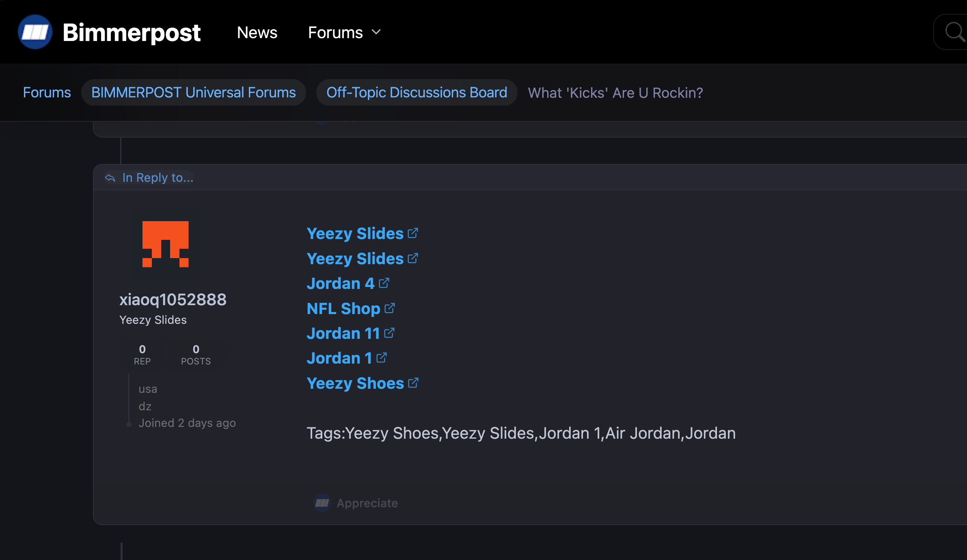Click the Appreciate button
This screenshot has height=560, width=967.
pyautogui.click(x=356, y=503)
